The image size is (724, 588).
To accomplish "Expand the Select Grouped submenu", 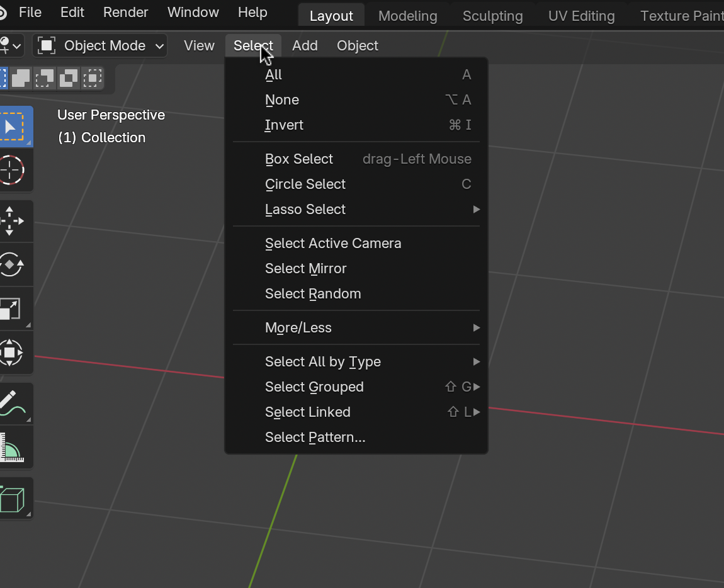I will pyautogui.click(x=356, y=387).
